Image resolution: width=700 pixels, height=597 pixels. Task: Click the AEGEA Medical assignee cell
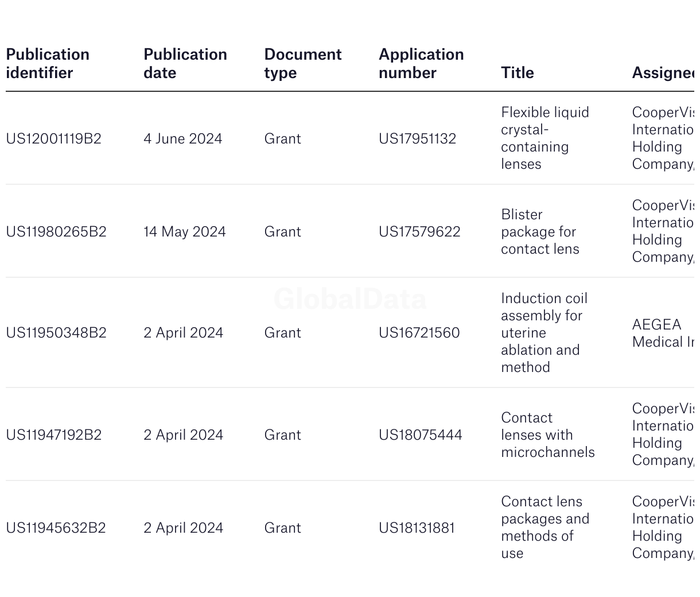(663, 333)
